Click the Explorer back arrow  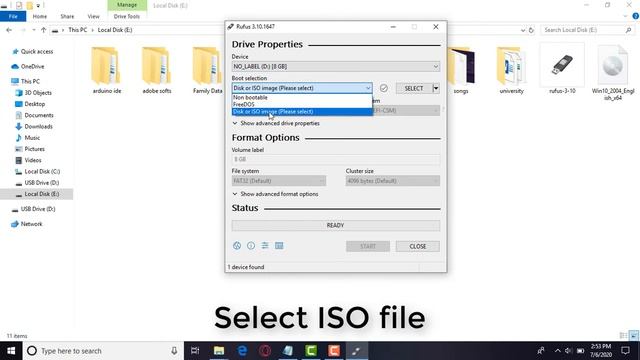click(x=9, y=30)
